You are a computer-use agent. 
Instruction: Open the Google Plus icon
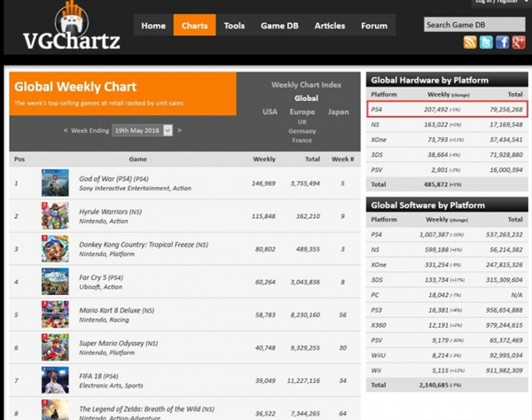[519, 43]
